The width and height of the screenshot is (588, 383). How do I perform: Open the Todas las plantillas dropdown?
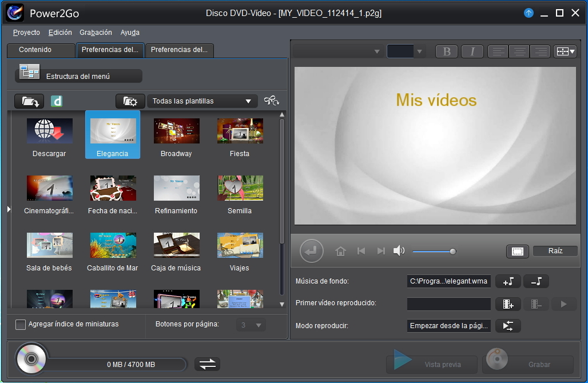[x=202, y=101]
